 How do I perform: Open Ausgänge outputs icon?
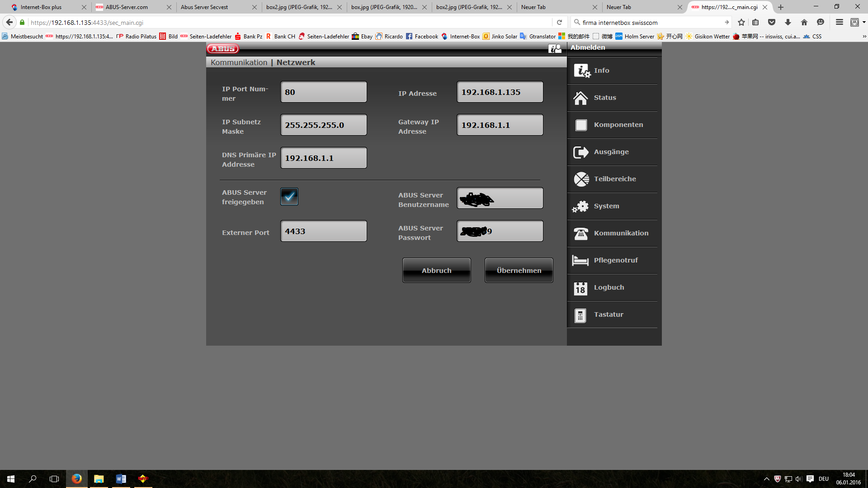[x=581, y=152]
